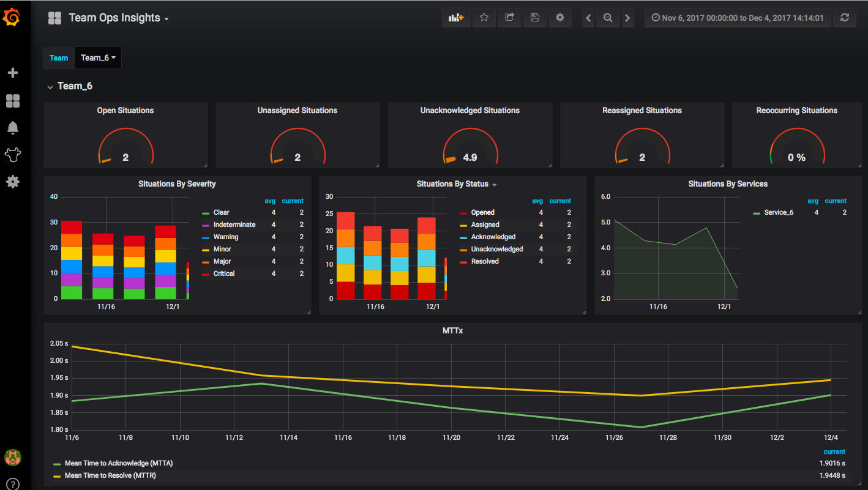Click the Reassigned Situations panel title
The width and height of the screenshot is (868, 490).
[x=642, y=111]
